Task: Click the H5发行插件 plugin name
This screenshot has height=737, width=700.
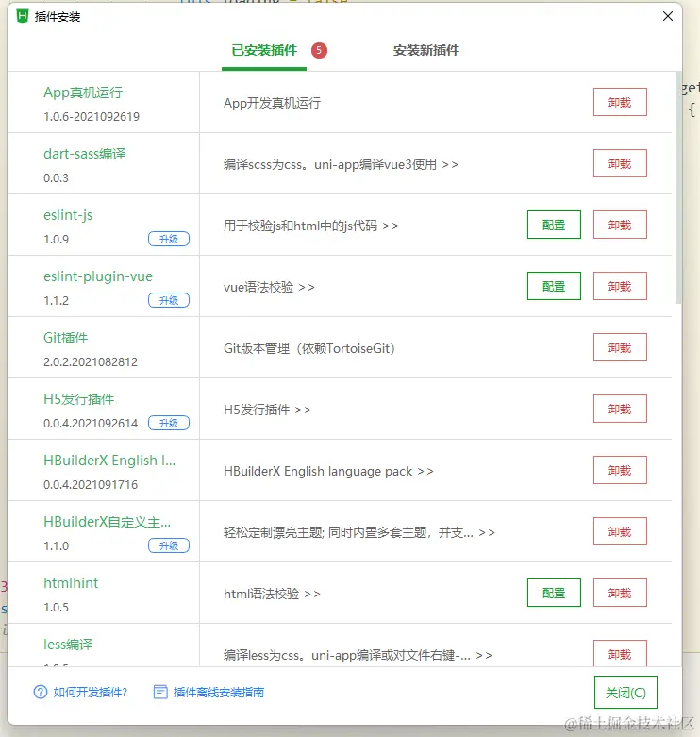Action: coord(79,399)
